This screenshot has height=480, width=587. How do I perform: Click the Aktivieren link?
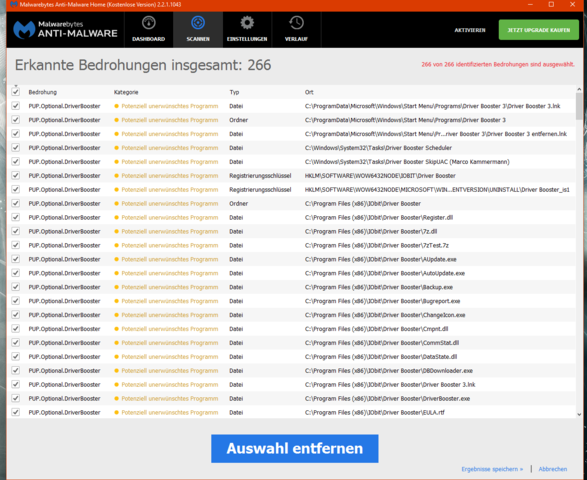(470, 30)
